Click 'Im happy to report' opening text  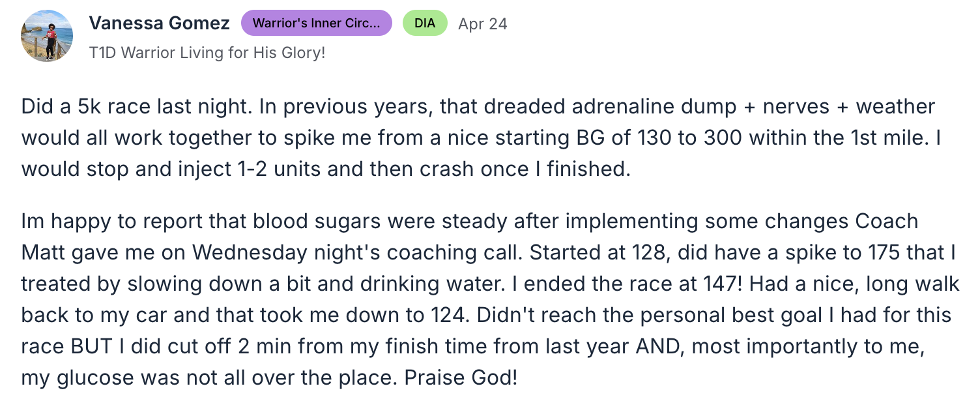(x=108, y=221)
